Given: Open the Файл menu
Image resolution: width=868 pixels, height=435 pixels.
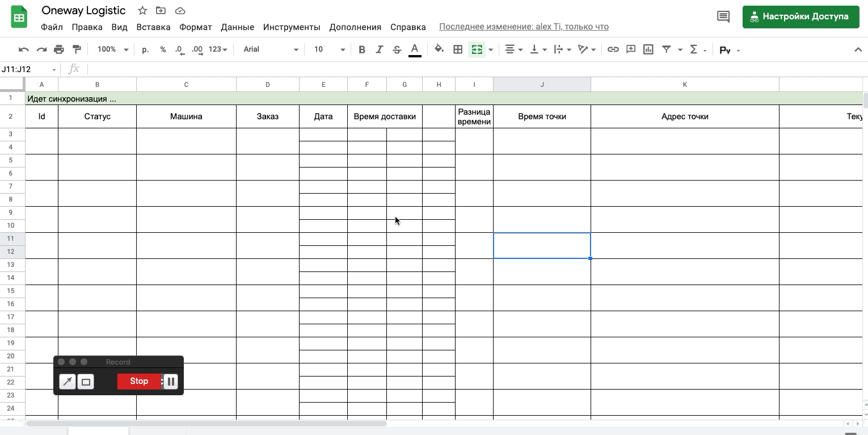Looking at the screenshot, I should 52,27.
